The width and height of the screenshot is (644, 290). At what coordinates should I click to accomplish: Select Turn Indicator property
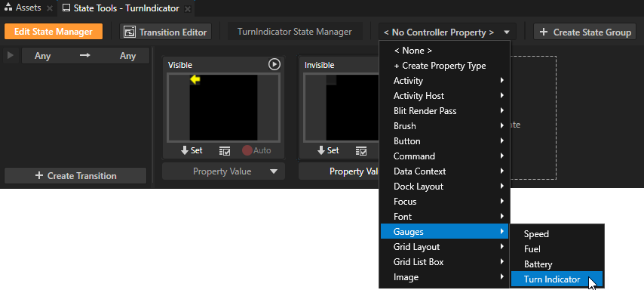(557, 279)
